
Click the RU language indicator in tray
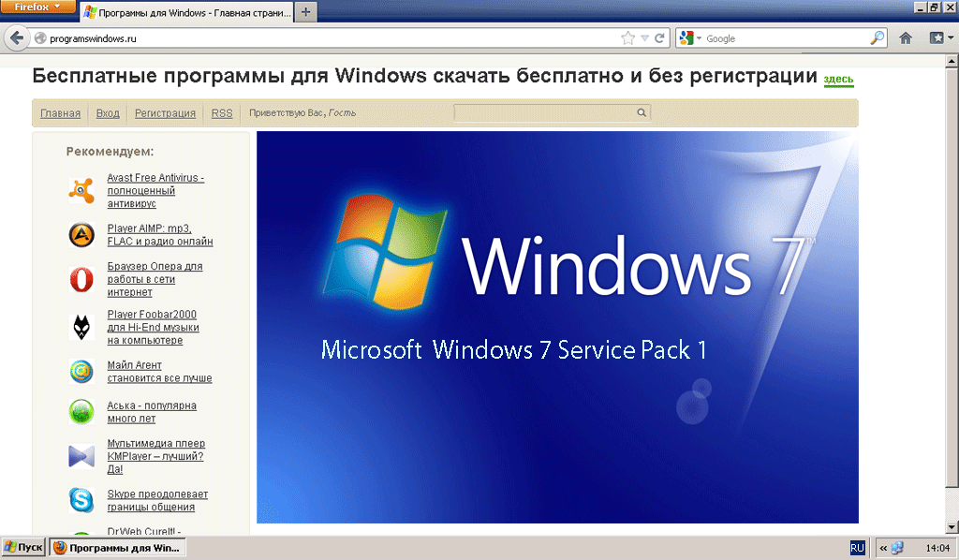point(858,548)
